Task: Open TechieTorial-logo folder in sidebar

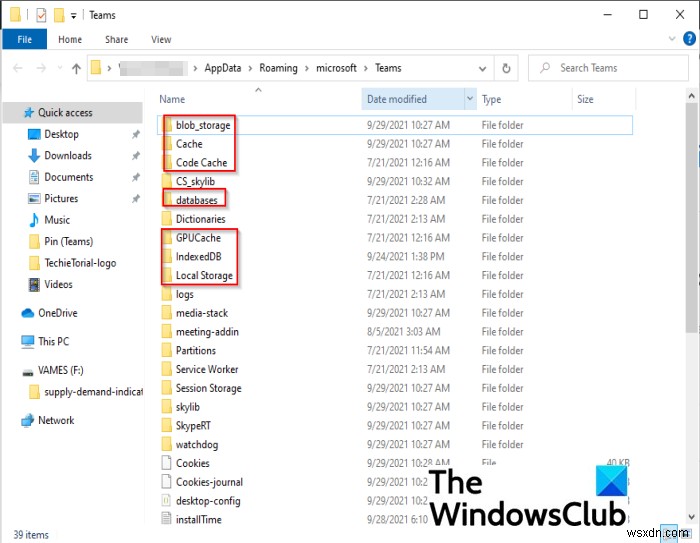Action: [x=80, y=263]
